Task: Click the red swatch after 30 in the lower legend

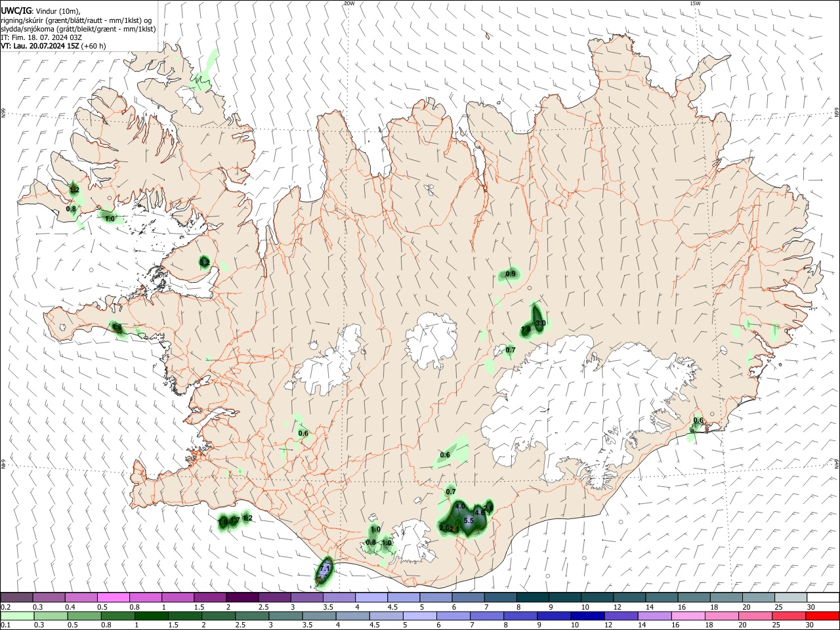Action: tap(822, 616)
